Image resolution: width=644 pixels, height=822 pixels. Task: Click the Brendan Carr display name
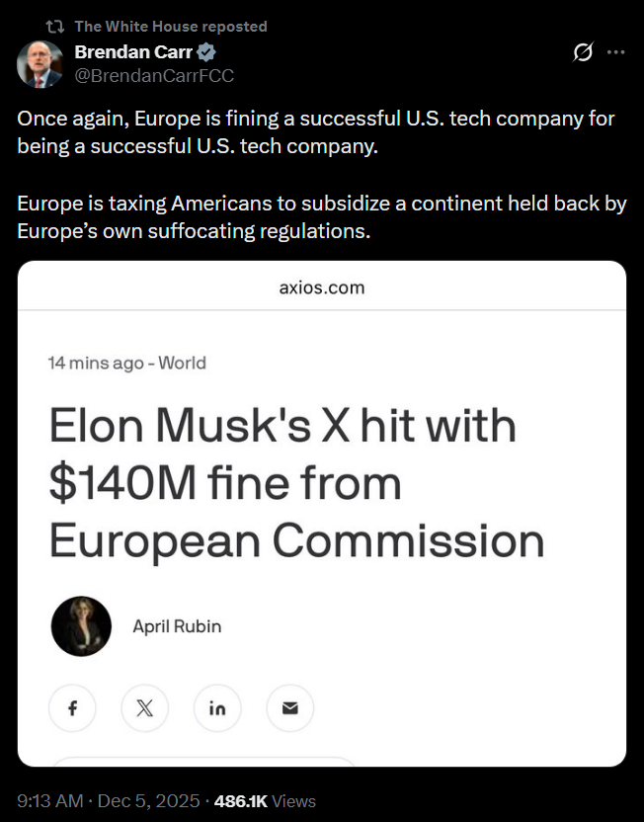pos(133,53)
